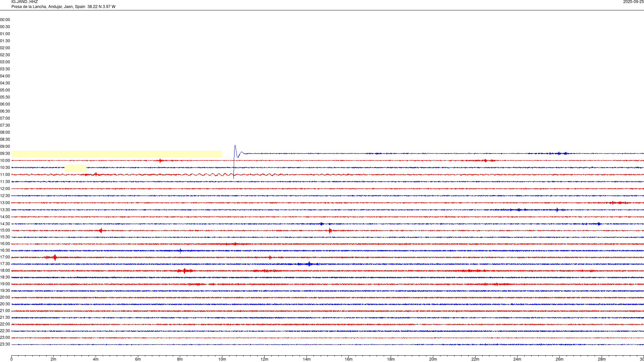Click the small yellow highlight on the 10:30 row

(x=75, y=168)
